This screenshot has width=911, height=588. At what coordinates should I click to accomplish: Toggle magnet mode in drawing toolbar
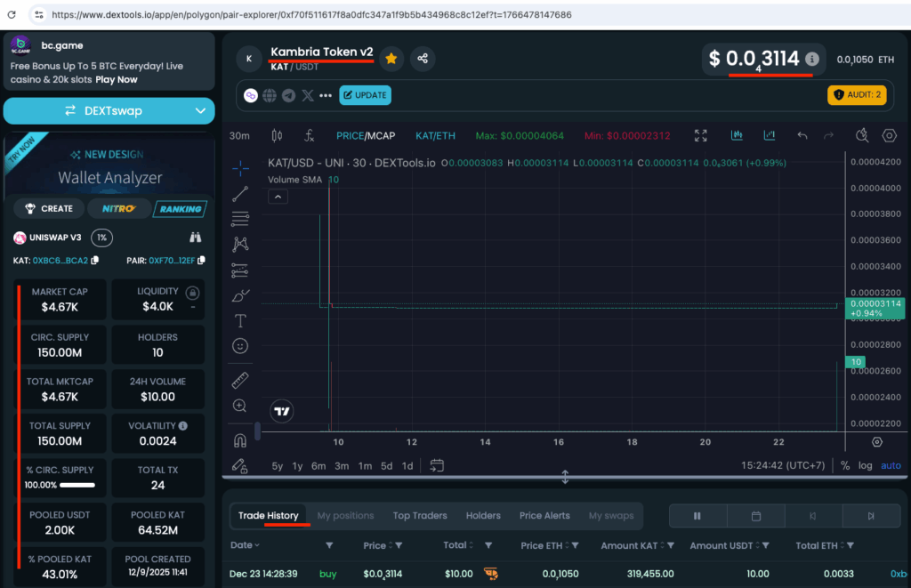[x=240, y=439]
